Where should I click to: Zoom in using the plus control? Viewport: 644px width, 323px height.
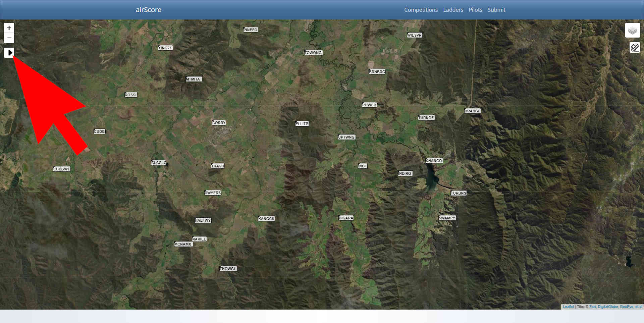9,28
